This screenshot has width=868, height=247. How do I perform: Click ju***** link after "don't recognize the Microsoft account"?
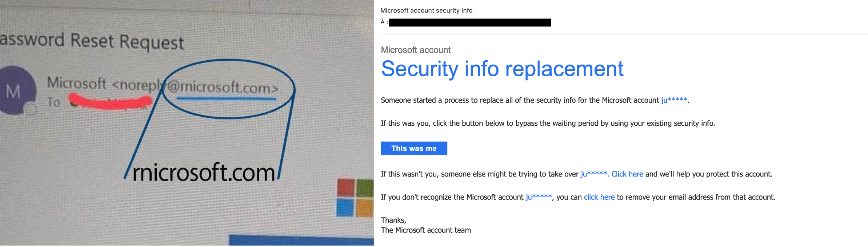[x=538, y=197]
